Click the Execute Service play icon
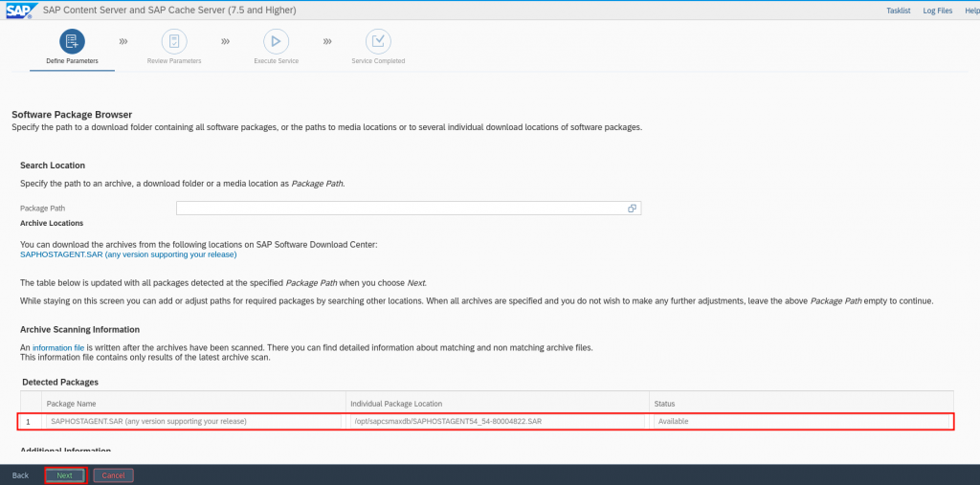 (276, 41)
